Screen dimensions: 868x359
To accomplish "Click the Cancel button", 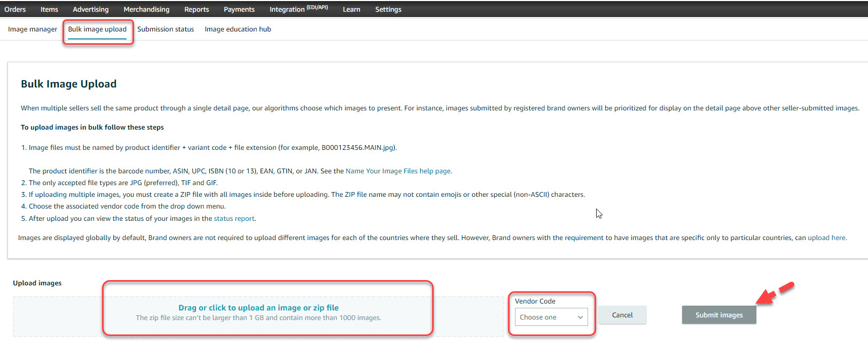I will [x=622, y=315].
